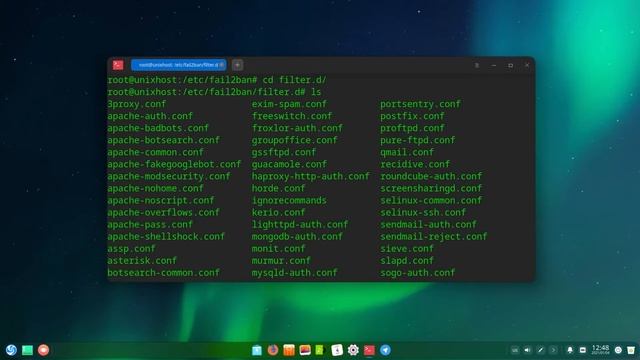Click freeswitch.conf file name
This screenshot has width=640, height=360.
tap(292, 116)
